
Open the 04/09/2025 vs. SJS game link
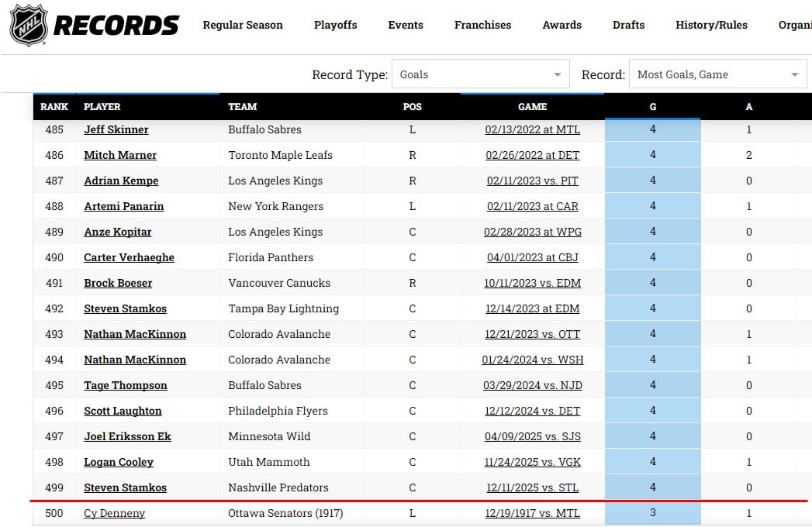pos(532,436)
